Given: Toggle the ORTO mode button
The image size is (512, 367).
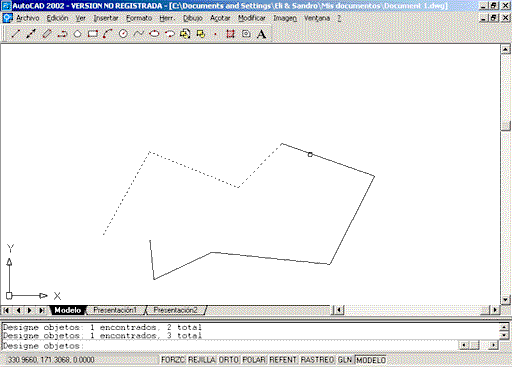Looking at the screenshot, I should click(x=229, y=360).
